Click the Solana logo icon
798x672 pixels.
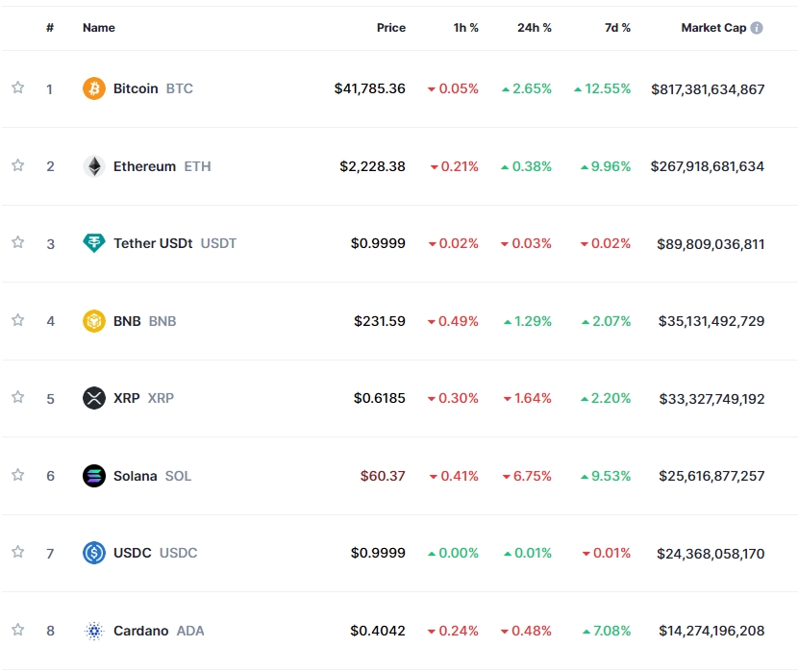93,476
